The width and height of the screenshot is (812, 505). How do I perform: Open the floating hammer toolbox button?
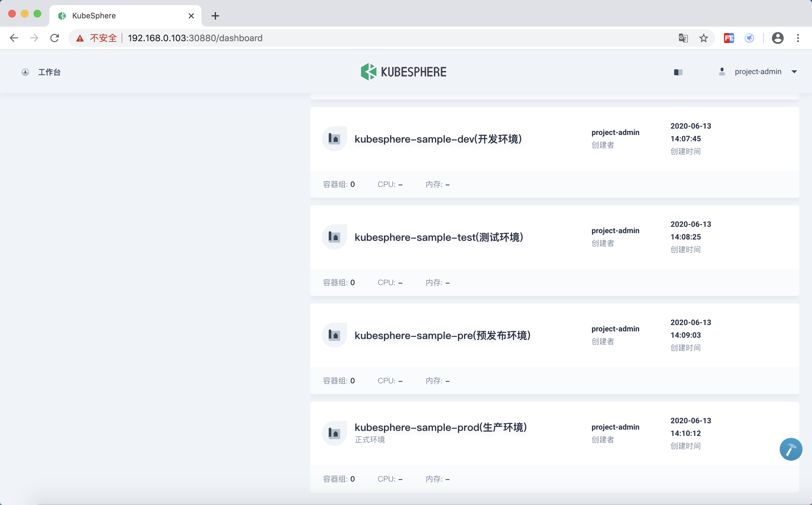791,449
